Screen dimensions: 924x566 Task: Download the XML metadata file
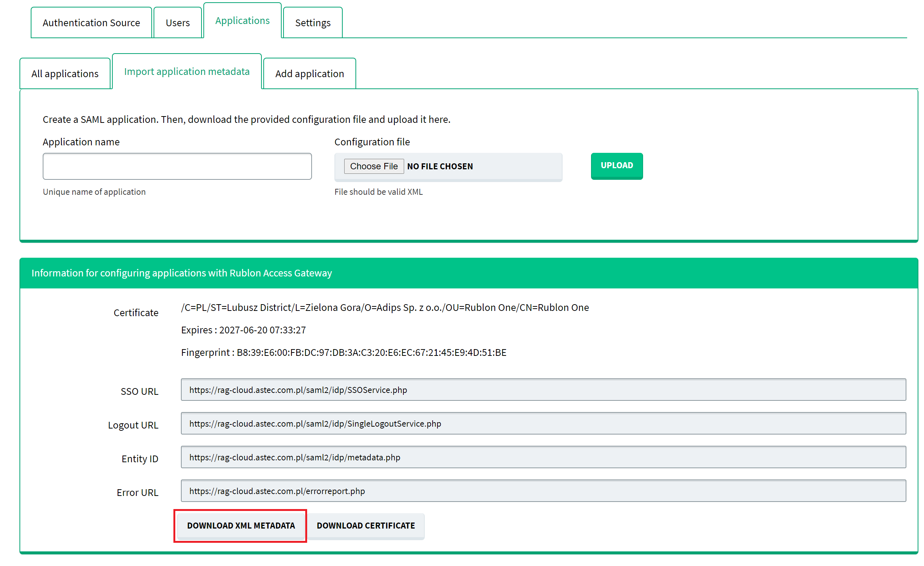click(241, 526)
